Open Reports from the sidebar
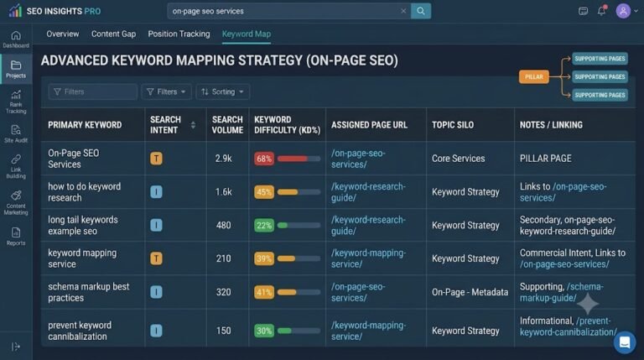 (x=16, y=237)
